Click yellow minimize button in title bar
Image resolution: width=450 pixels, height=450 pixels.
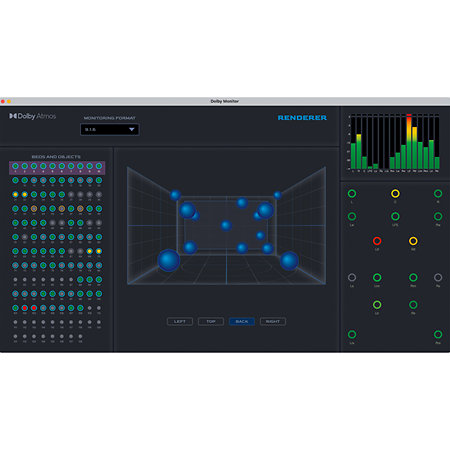(x=9, y=101)
